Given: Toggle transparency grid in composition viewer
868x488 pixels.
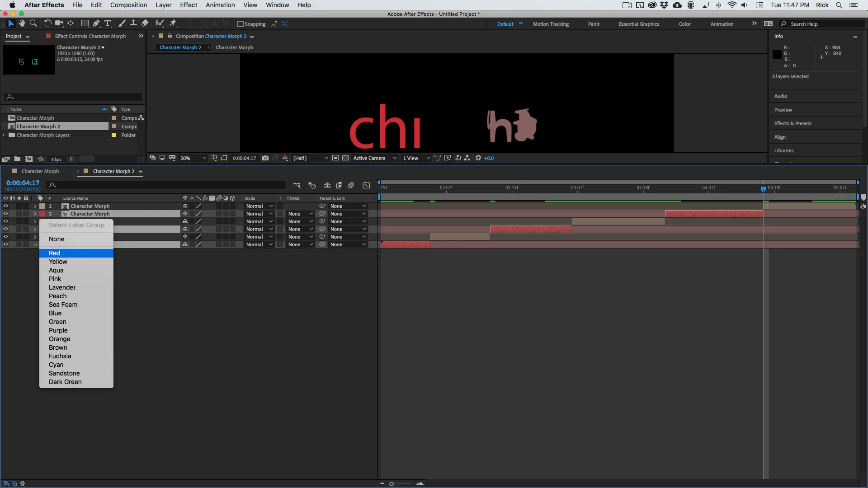Looking at the screenshot, I should tap(345, 158).
